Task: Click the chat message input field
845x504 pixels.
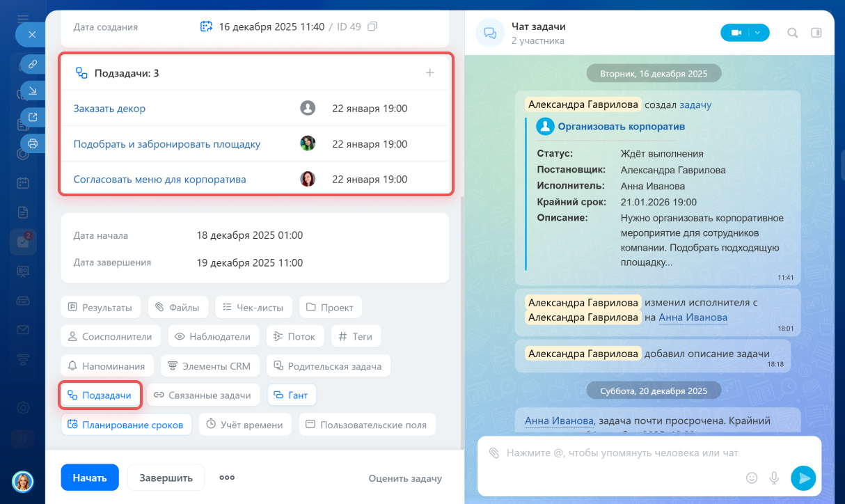Action: point(626,453)
